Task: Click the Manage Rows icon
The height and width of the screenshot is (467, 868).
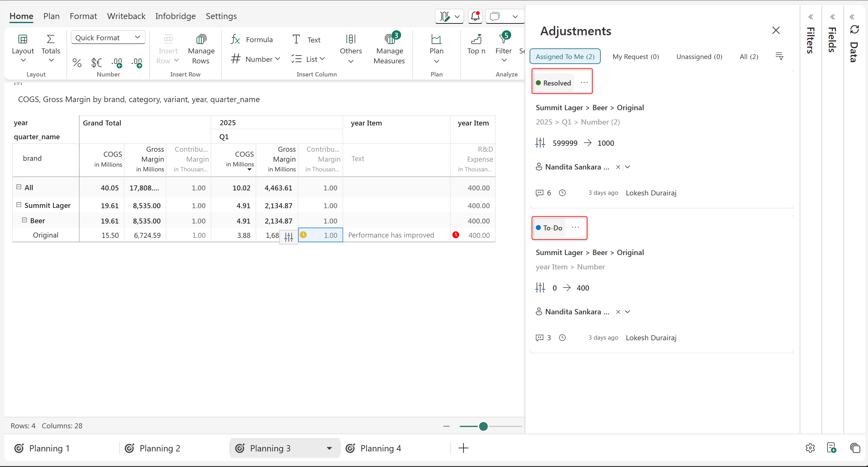Action: click(201, 39)
